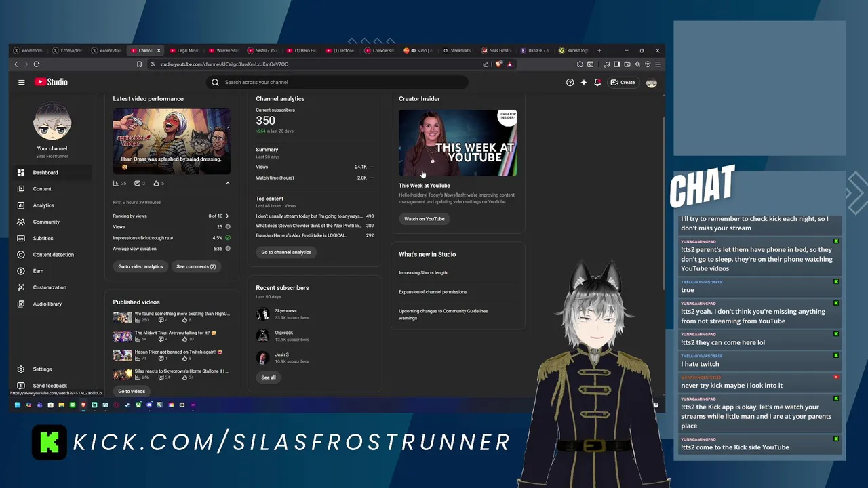This screenshot has height=488, width=868.
Task: Open the 'This Week at YouTube' video thumbnail
Action: [x=458, y=143]
